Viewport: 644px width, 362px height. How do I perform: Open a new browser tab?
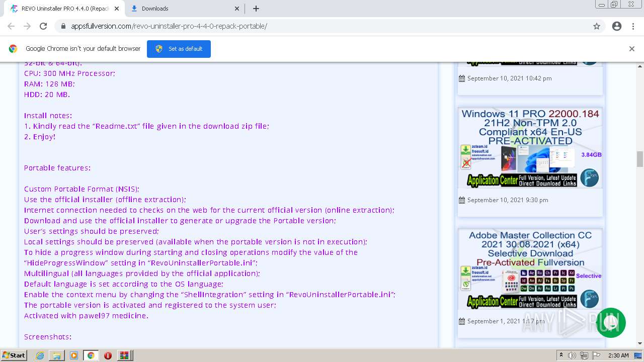click(256, 9)
